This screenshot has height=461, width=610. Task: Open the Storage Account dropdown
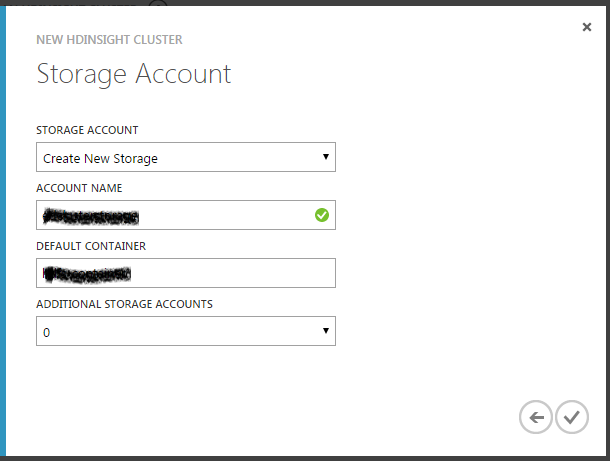[185, 158]
